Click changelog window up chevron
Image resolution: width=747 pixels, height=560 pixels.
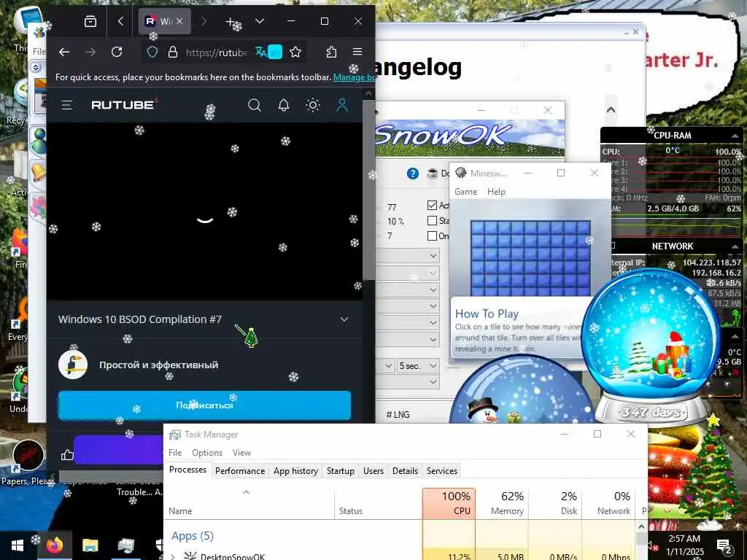pyautogui.click(x=611, y=109)
